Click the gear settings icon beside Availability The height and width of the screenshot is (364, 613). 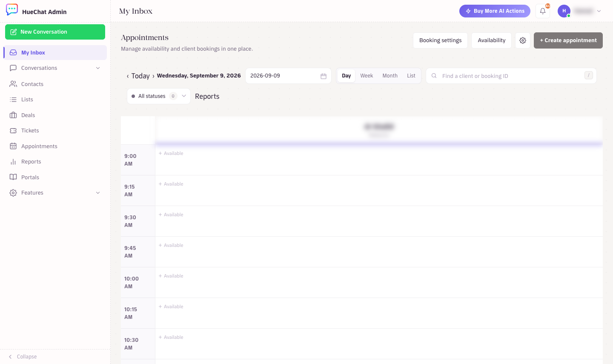pyautogui.click(x=523, y=40)
